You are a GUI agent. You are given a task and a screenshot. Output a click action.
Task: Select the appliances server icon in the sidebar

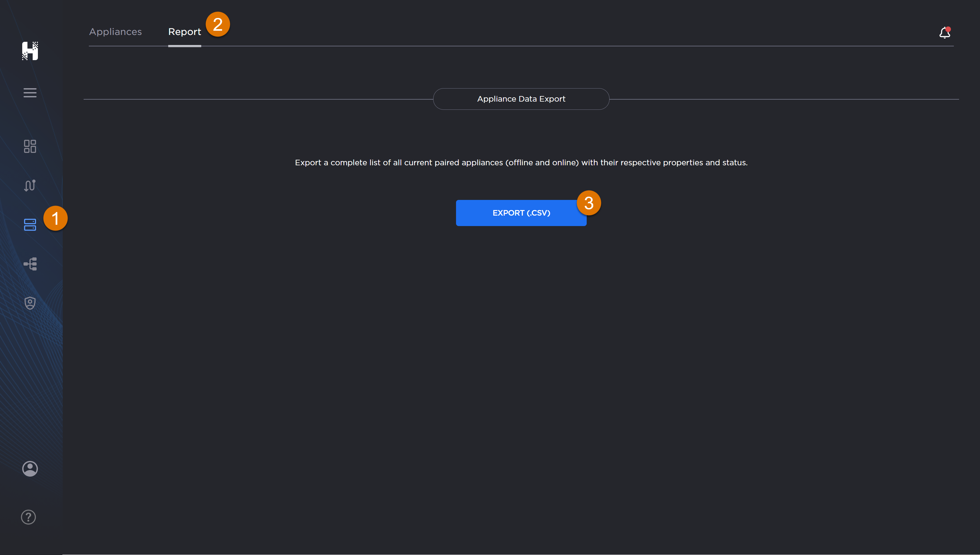pos(30,224)
